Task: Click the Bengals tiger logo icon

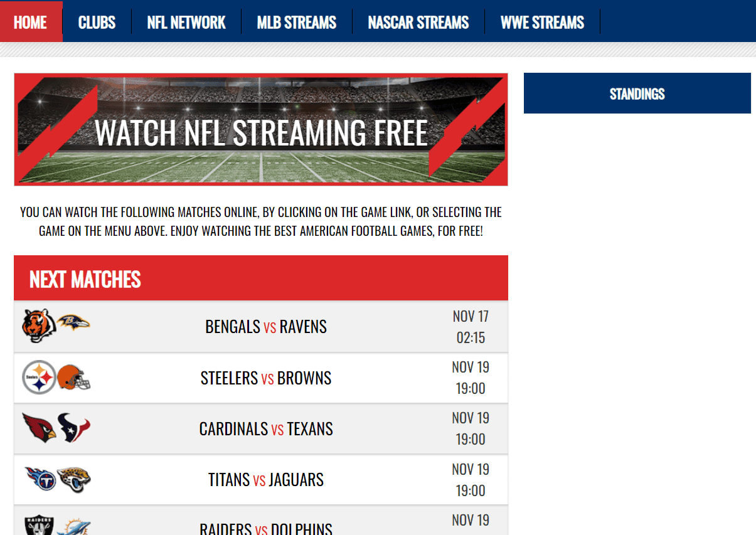Action: (x=39, y=326)
